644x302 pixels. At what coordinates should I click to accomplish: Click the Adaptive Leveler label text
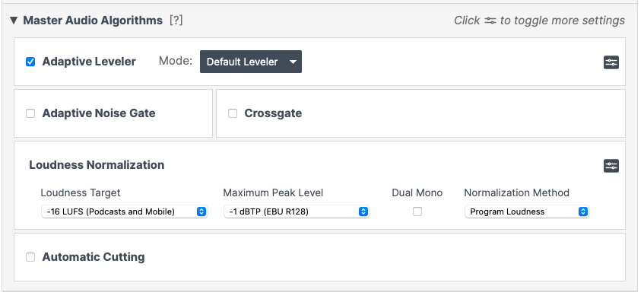(89, 62)
